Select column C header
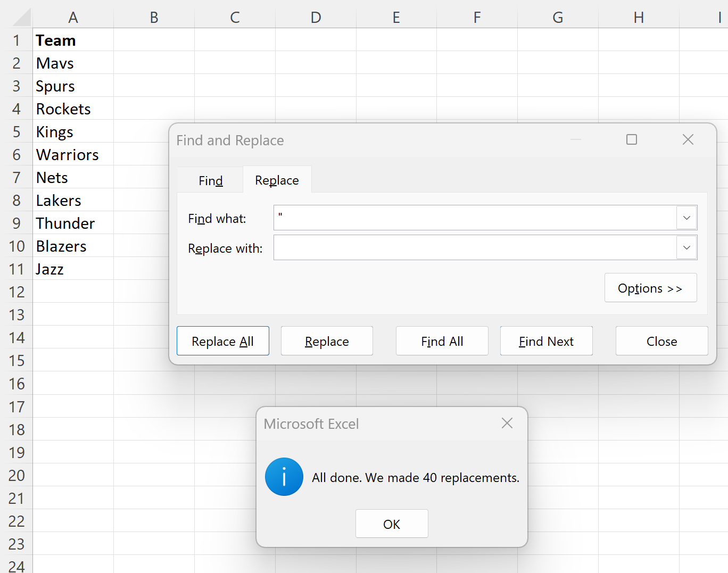 point(235,17)
